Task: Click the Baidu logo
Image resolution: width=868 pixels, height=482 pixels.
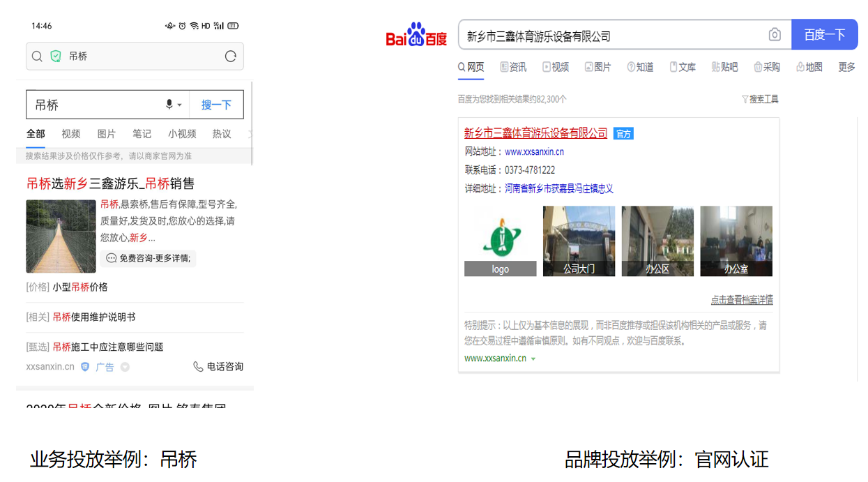Action: click(x=416, y=35)
